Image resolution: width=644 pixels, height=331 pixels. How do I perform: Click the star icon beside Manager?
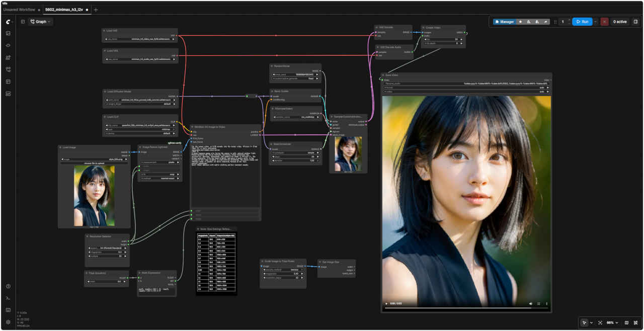pyautogui.click(x=520, y=22)
